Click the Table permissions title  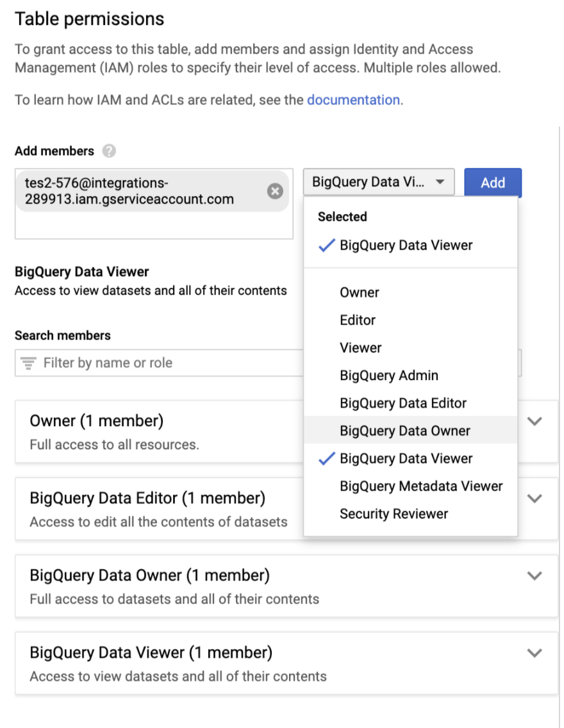point(90,19)
